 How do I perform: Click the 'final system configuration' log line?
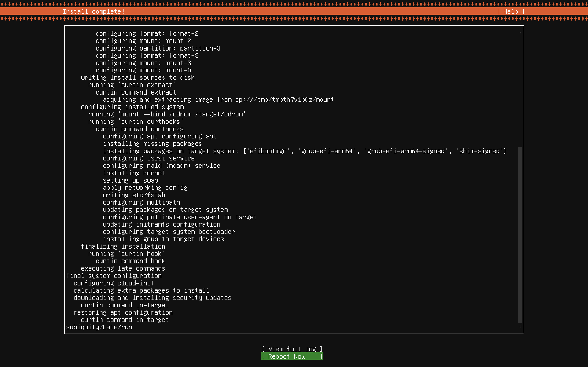coord(114,276)
